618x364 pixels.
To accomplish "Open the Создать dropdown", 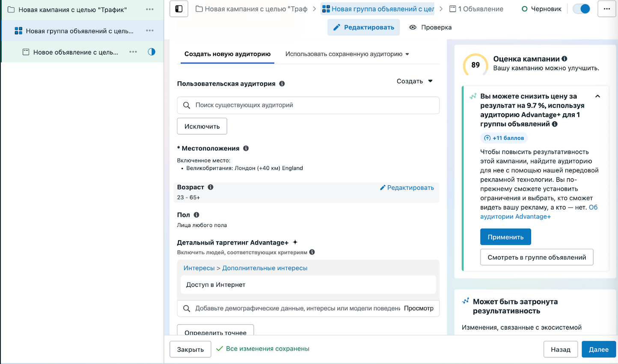I will [x=414, y=81].
